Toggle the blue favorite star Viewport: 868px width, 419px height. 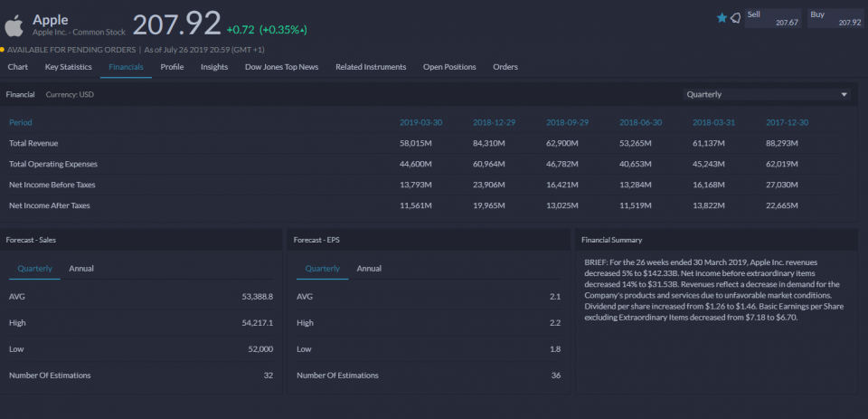click(722, 18)
